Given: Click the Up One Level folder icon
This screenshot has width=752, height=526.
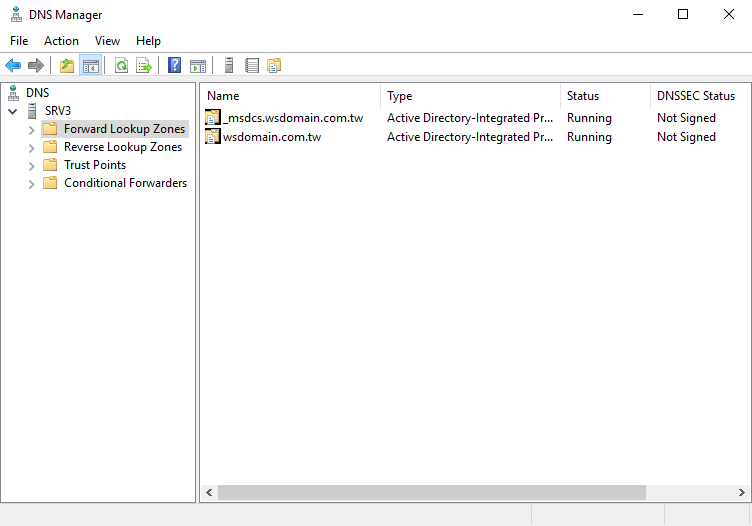Looking at the screenshot, I should [67, 65].
